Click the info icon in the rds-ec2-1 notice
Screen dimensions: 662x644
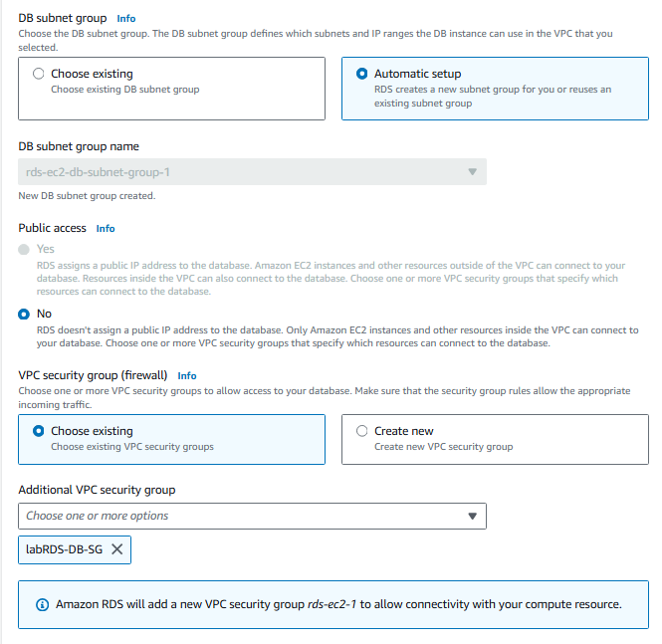(42, 604)
